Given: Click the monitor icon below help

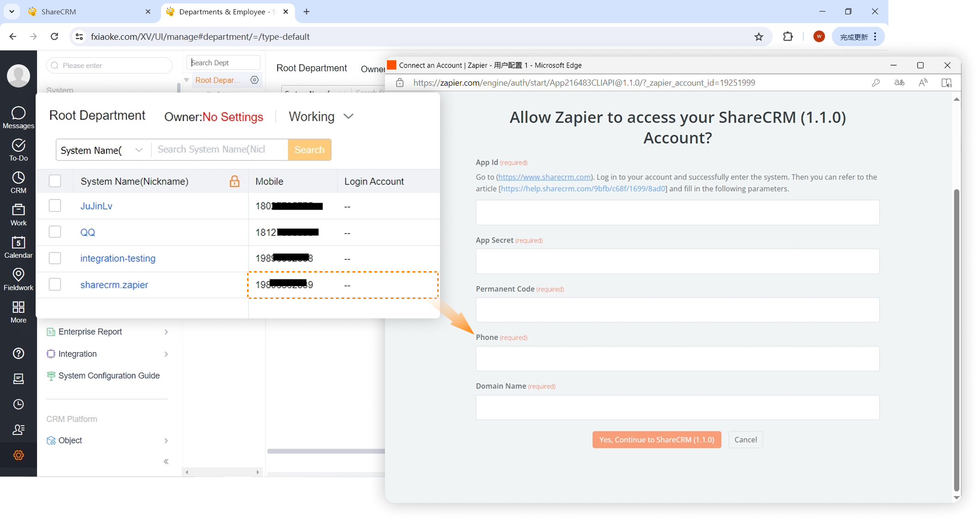Looking at the screenshot, I should tap(19, 379).
